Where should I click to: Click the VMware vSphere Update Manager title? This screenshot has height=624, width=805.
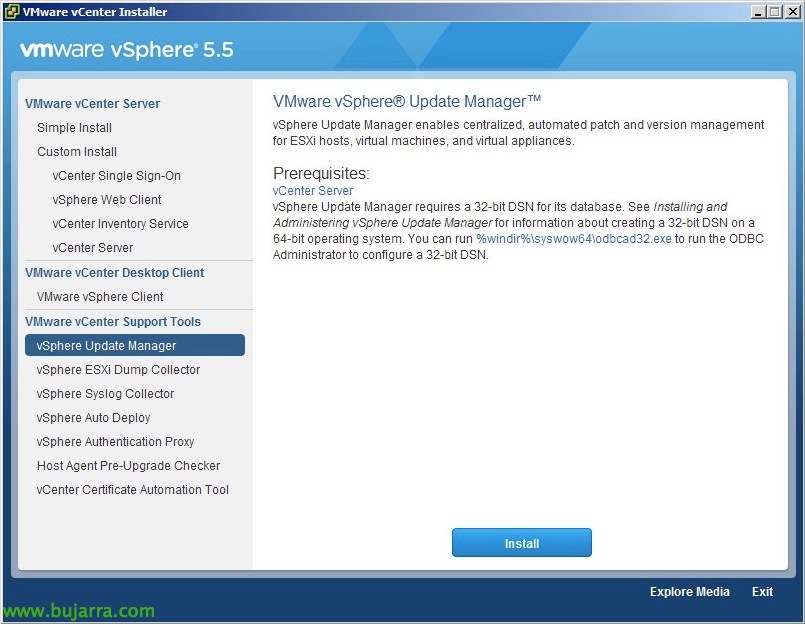[407, 102]
